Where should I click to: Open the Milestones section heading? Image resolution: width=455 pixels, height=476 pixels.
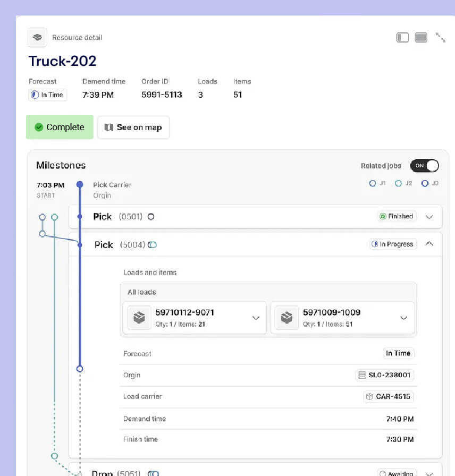pyautogui.click(x=61, y=165)
